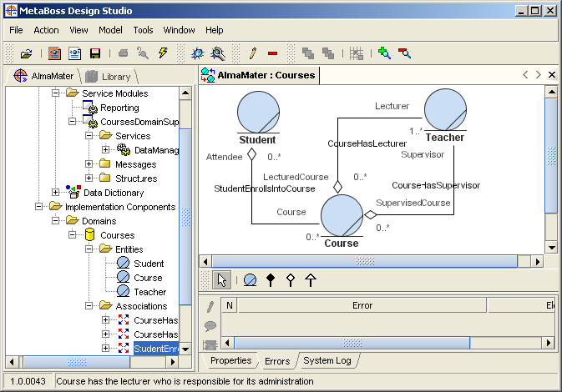This screenshot has width=562, height=392.
Task: Click the speech bubble icon in errors panel
Action: 210,326
